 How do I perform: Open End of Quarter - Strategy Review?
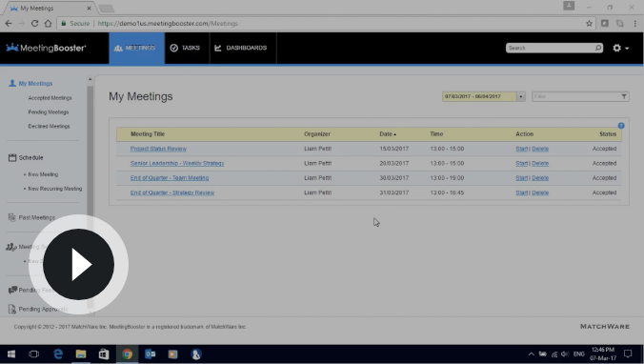point(172,192)
